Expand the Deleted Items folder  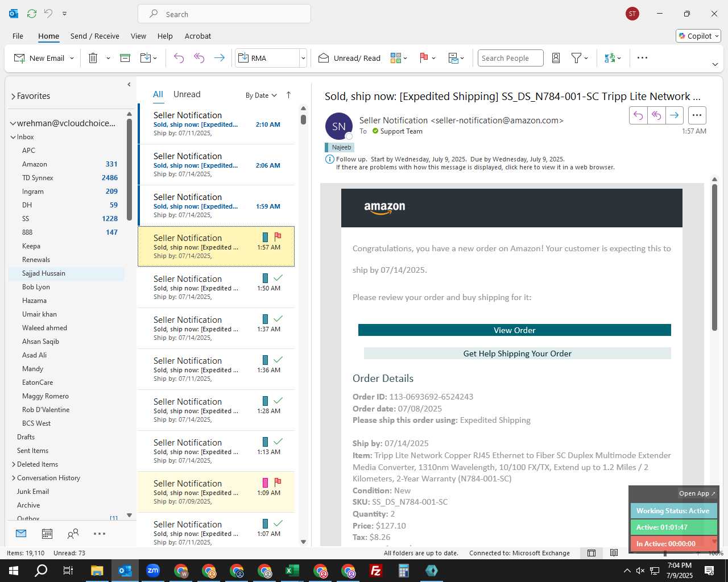click(x=14, y=464)
